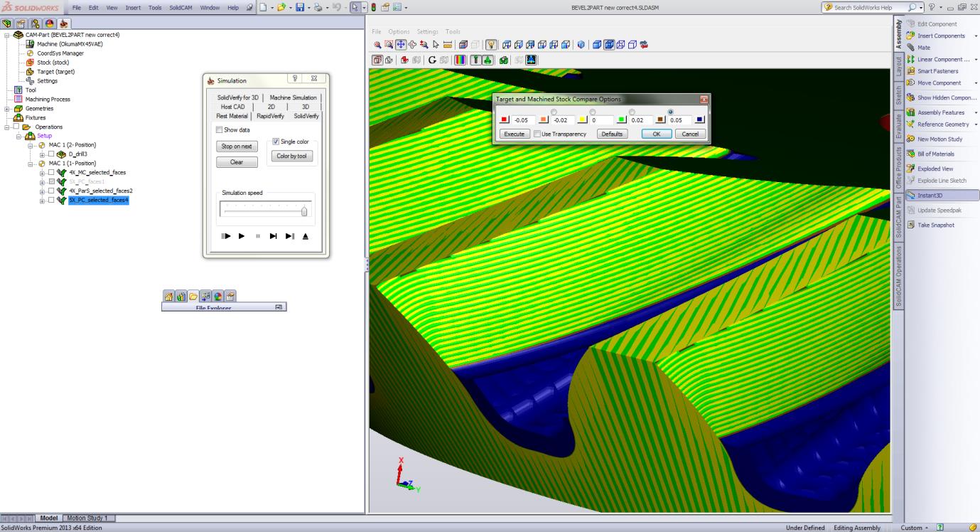Click the Bill of Materials icon
Screen dimensions: 980x532
pyautogui.click(x=911, y=154)
